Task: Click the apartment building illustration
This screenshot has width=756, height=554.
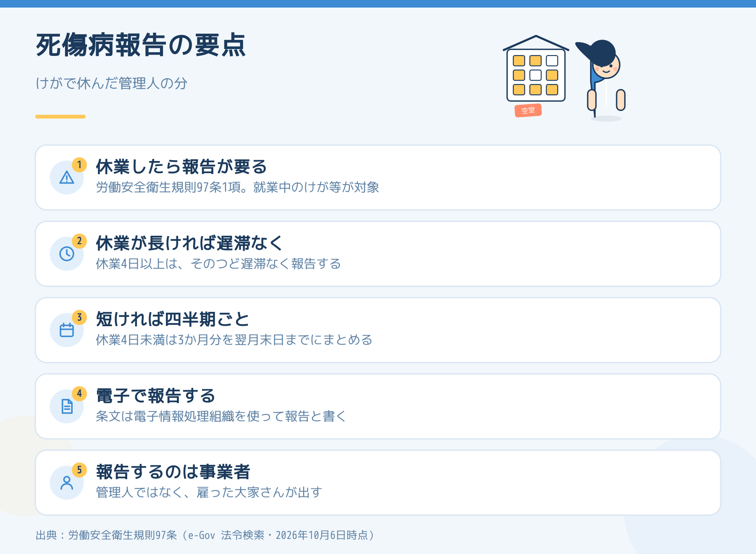Action: pyautogui.click(x=536, y=69)
